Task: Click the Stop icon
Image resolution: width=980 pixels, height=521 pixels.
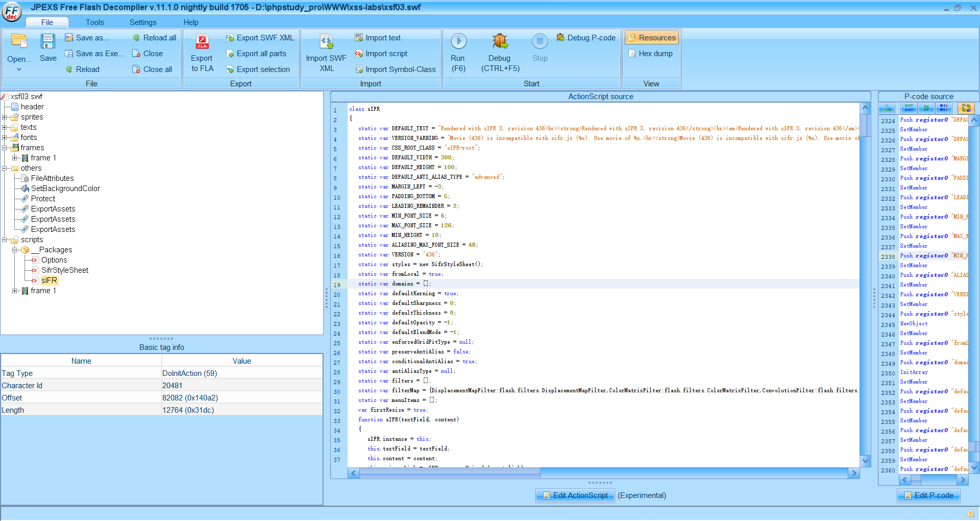Action: (x=540, y=41)
